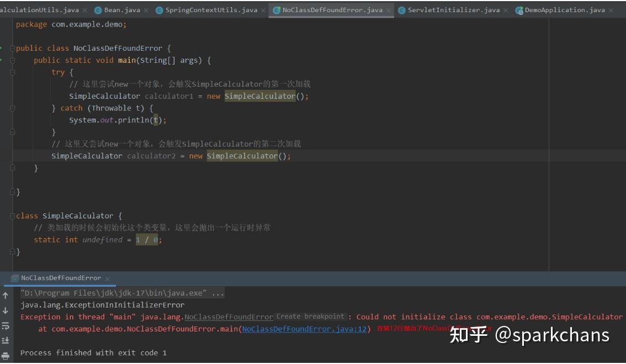Collapse the main method fold arrow
Image resolution: width=626 pixels, height=364 pixels.
[12, 60]
